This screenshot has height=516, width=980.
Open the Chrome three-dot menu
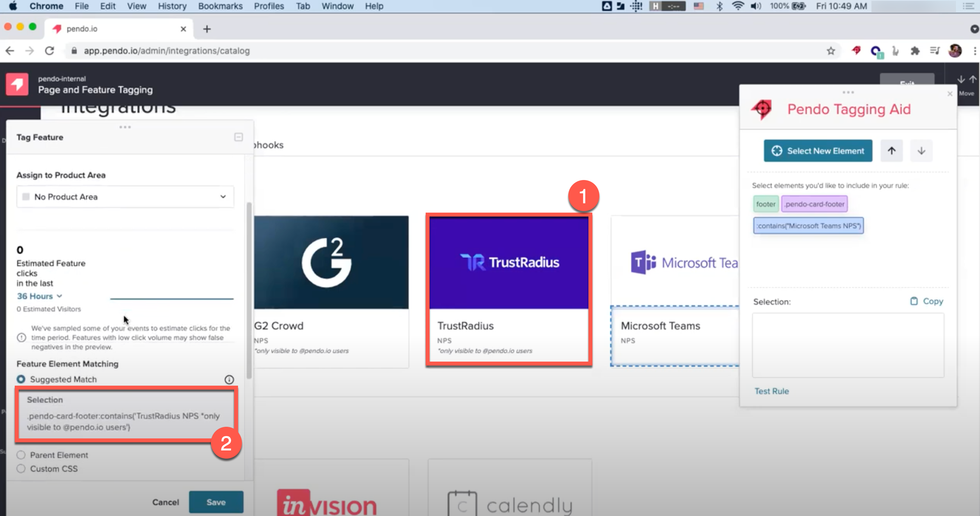click(x=975, y=51)
